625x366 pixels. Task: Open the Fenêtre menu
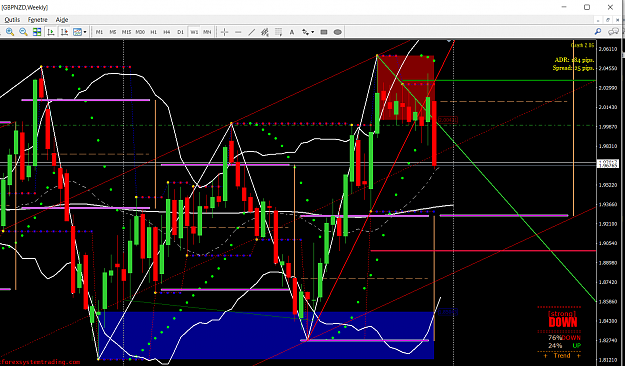(37, 20)
